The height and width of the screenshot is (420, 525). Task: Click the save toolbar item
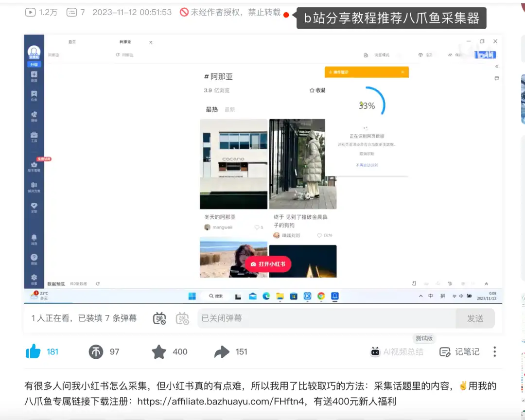[455, 55]
